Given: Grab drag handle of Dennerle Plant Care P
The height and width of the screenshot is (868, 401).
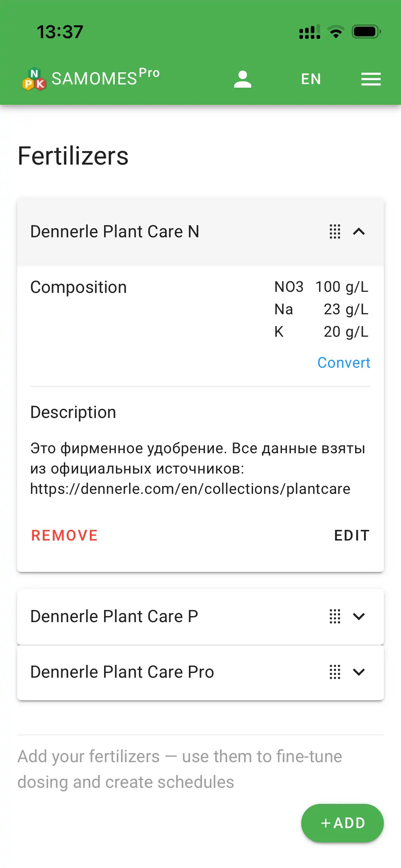Looking at the screenshot, I should [335, 616].
